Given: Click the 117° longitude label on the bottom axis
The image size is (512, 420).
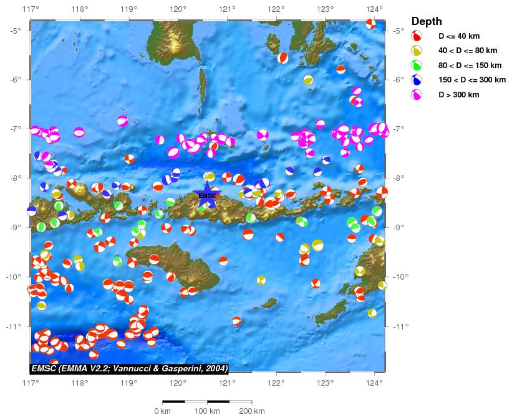Looking at the screenshot, I should pyautogui.click(x=31, y=383).
